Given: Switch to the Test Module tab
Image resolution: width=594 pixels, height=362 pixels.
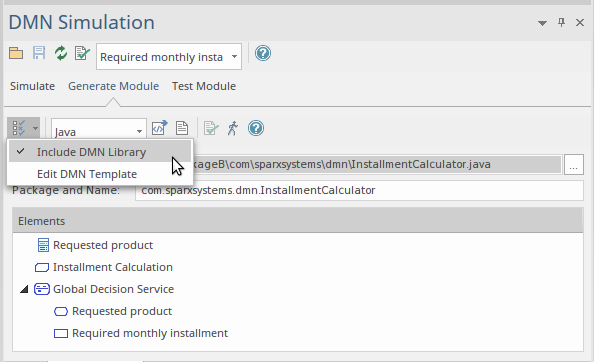Looking at the screenshot, I should [204, 86].
